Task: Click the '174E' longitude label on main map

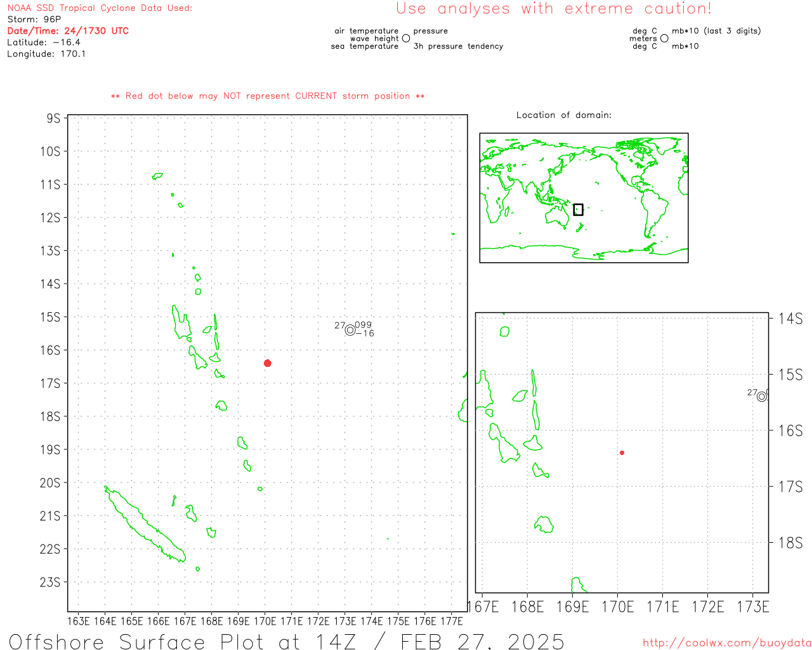Action: pyautogui.click(x=371, y=621)
